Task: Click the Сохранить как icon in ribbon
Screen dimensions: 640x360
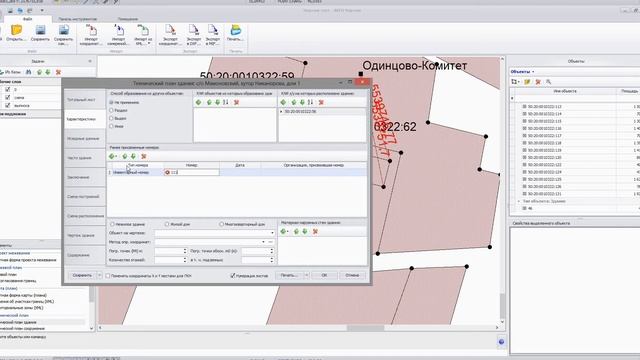Action: tap(64, 30)
